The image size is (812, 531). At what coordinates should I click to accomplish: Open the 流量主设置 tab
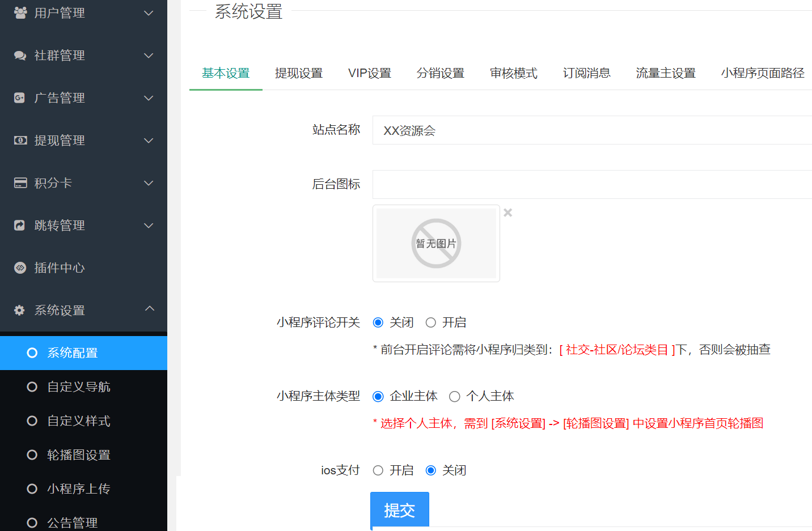pyautogui.click(x=666, y=73)
